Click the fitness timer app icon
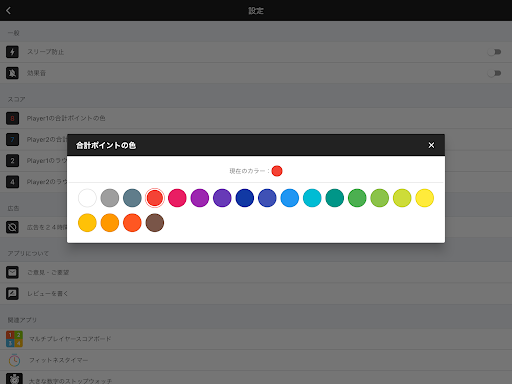The height and width of the screenshot is (384, 512). [x=14, y=360]
